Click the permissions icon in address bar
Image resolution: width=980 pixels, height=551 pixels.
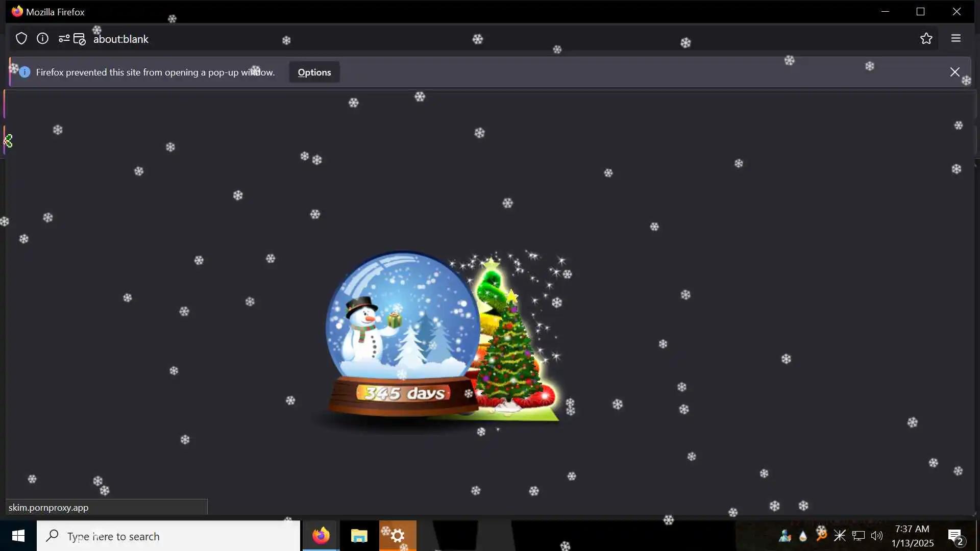(64, 39)
